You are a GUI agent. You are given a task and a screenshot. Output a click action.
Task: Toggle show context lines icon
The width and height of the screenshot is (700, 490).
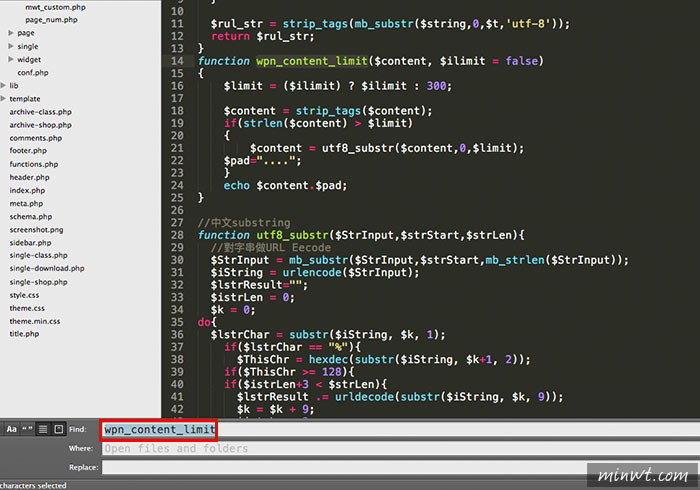pos(43,429)
